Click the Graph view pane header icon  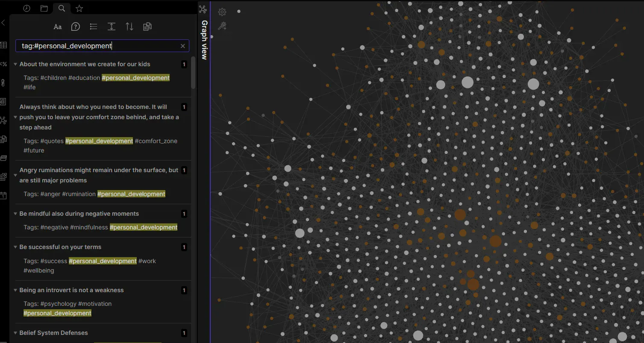(x=203, y=9)
